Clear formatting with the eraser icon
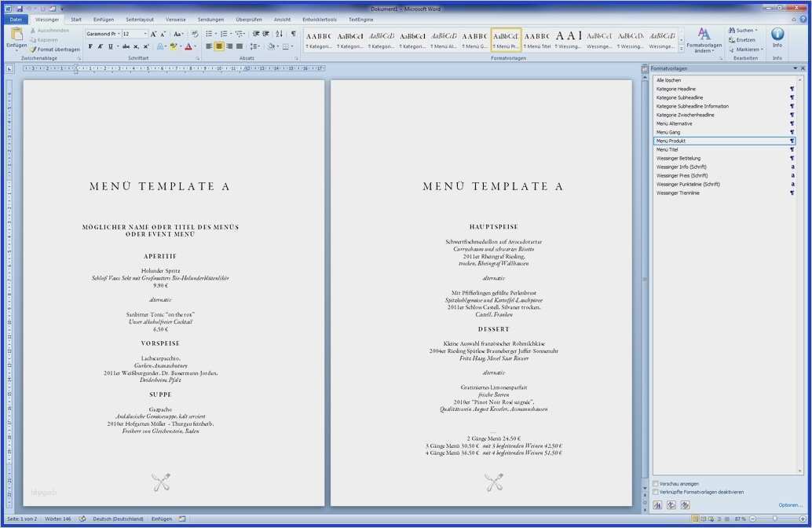Screen dimensions: 812x528 195,35
